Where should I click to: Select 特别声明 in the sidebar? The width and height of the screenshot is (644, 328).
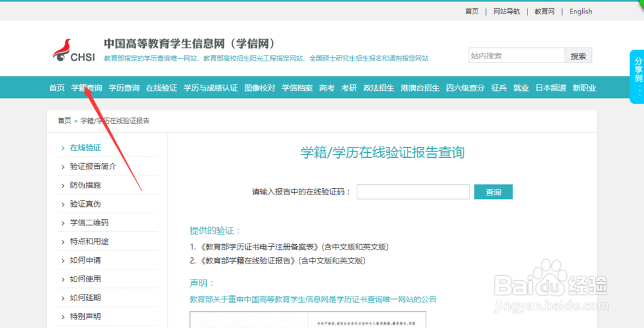point(86,316)
